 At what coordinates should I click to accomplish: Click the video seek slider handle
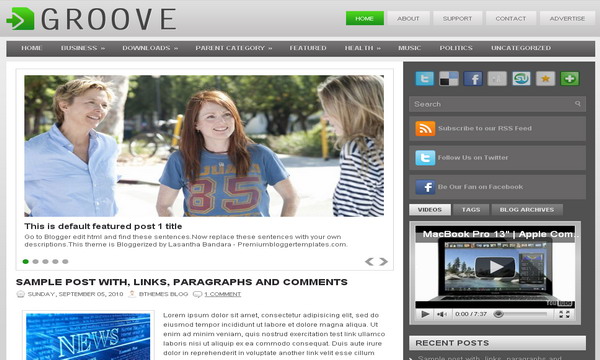tap(498, 314)
